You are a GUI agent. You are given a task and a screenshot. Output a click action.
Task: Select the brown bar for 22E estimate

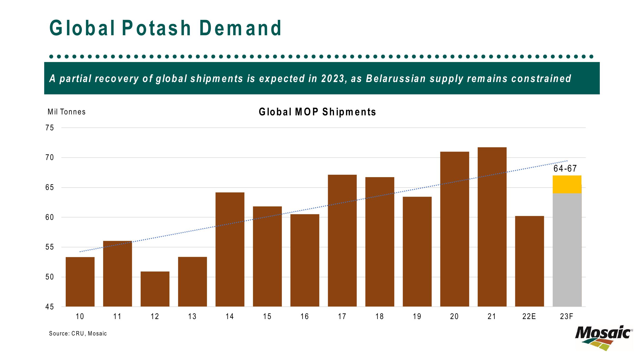coord(530,261)
